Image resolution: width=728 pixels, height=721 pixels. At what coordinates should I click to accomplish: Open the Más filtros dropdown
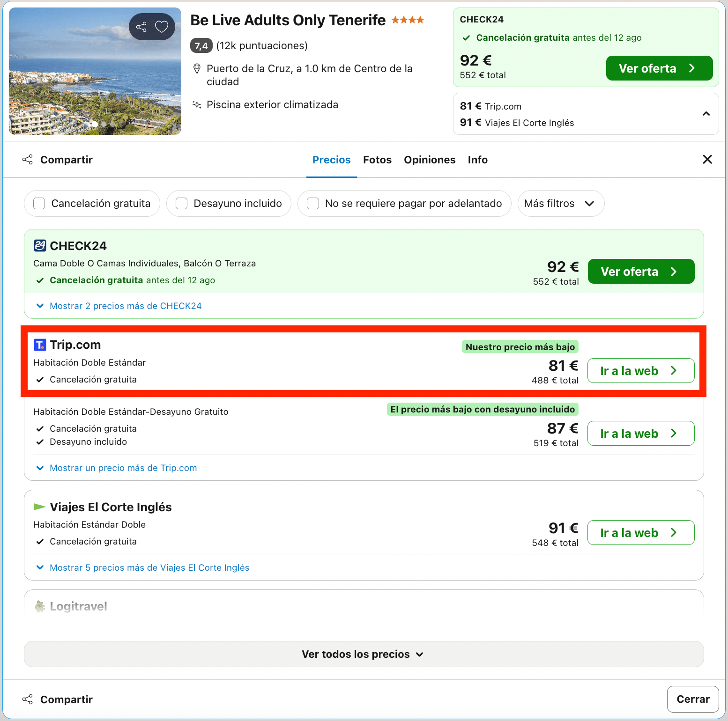click(561, 203)
